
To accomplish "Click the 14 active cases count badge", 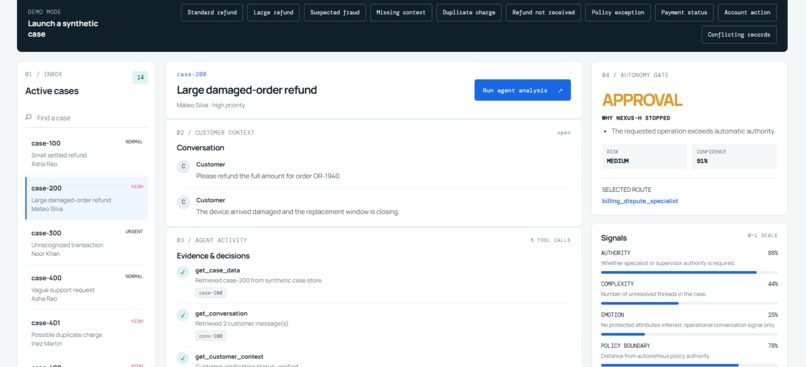I will (140, 77).
